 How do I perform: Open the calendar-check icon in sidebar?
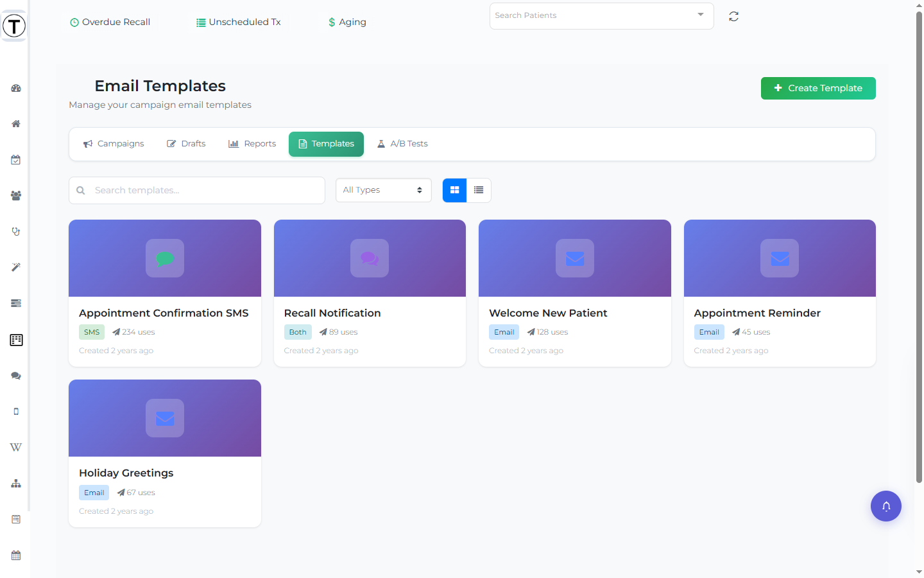pyautogui.click(x=16, y=160)
